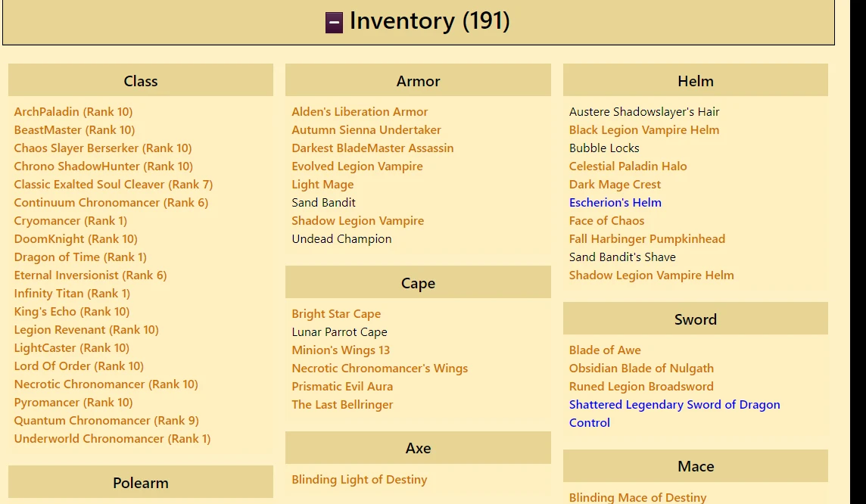866x504 pixels.
Task: Open Alden's Liberation Armor link
Action: click(x=360, y=111)
